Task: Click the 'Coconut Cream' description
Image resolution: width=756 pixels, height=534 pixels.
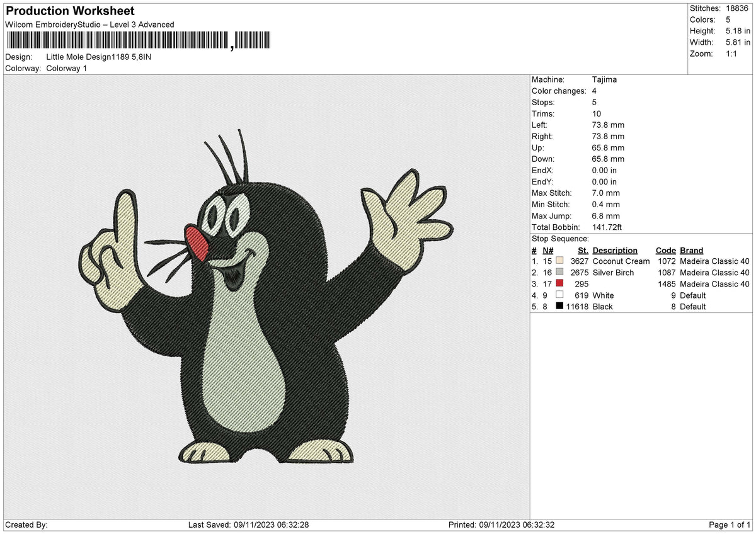Action: 621,261
